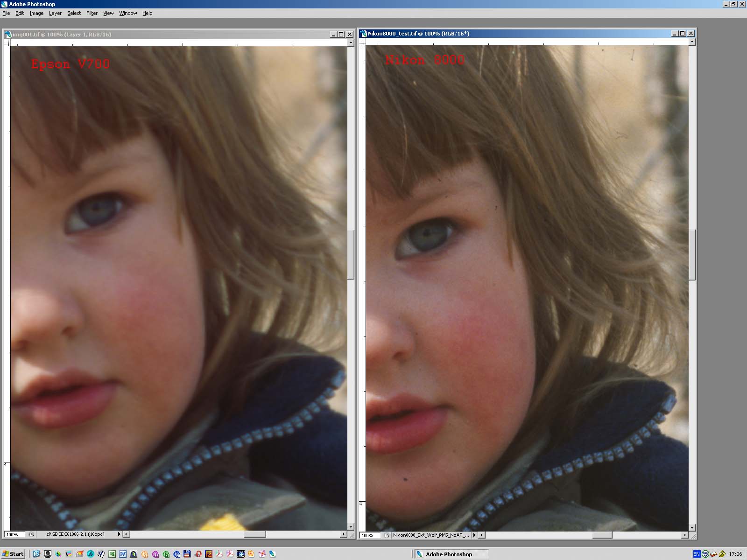Click the first Acrobat PDF quick launch icon
Image resolution: width=747 pixels, height=560 pixels.
point(219,554)
